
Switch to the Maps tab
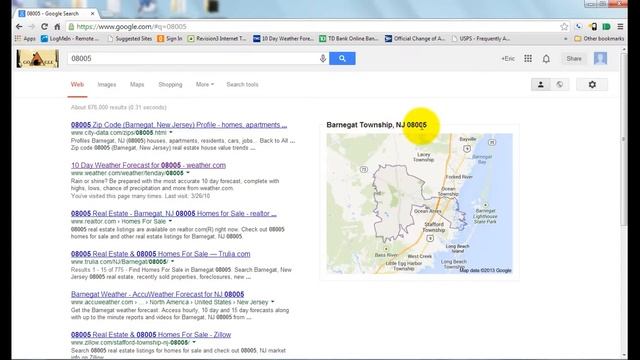pos(137,84)
